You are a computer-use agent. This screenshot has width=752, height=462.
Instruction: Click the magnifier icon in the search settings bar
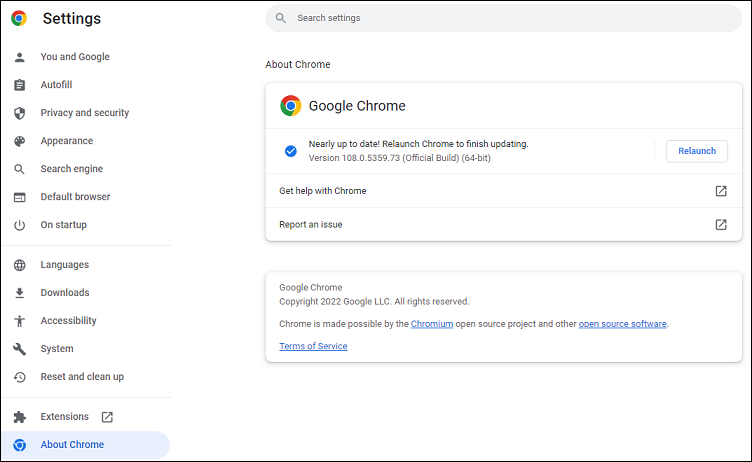click(281, 18)
